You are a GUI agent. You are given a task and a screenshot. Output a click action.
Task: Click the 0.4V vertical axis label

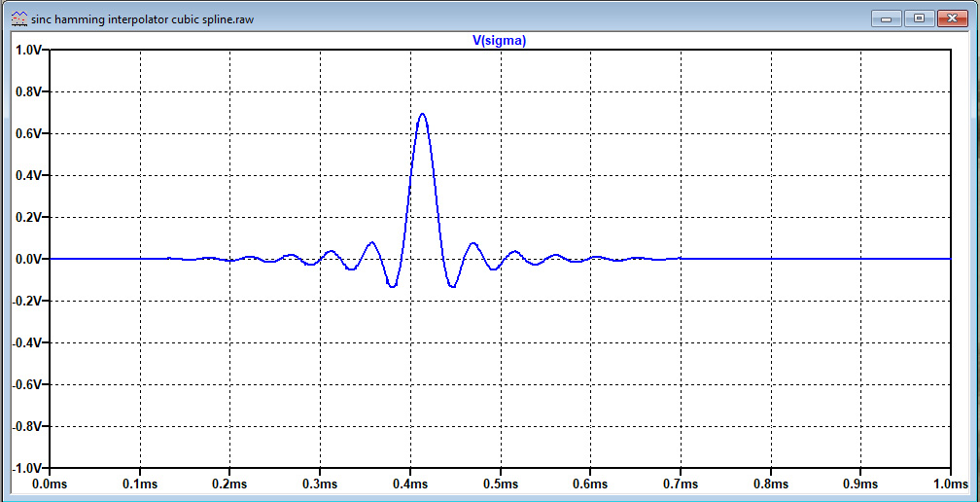tap(29, 176)
